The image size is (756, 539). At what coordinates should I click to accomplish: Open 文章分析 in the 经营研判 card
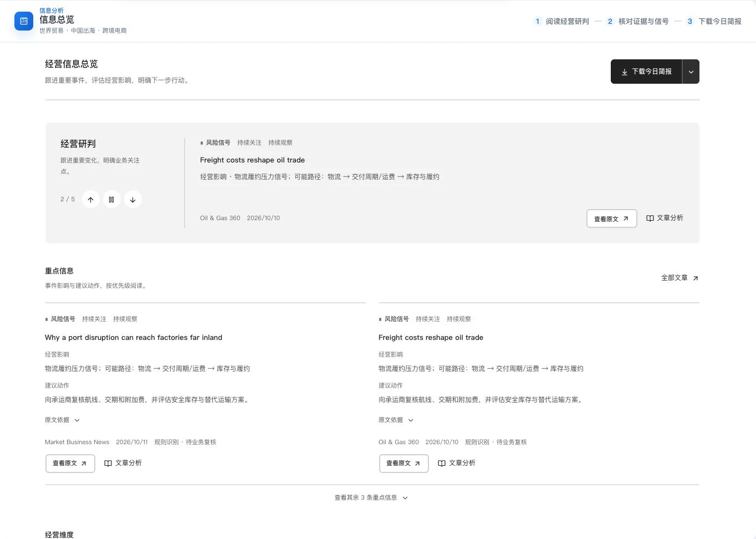pos(665,218)
